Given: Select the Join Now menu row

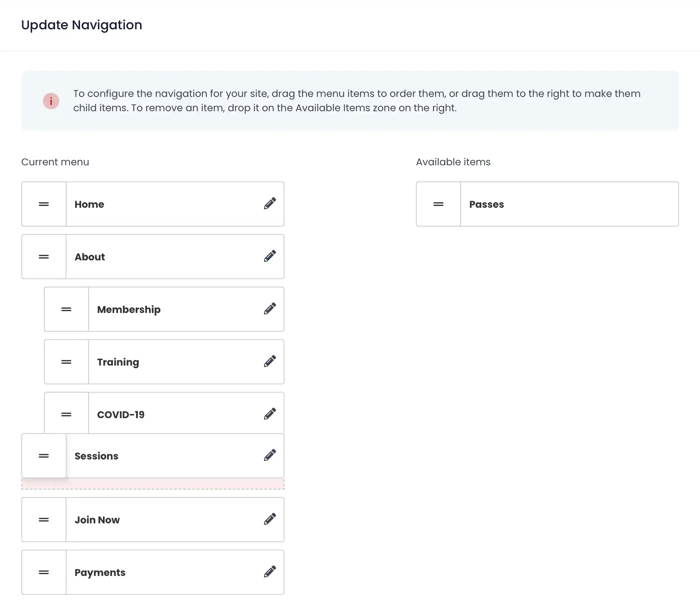Looking at the screenshot, I should click(97, 520).
